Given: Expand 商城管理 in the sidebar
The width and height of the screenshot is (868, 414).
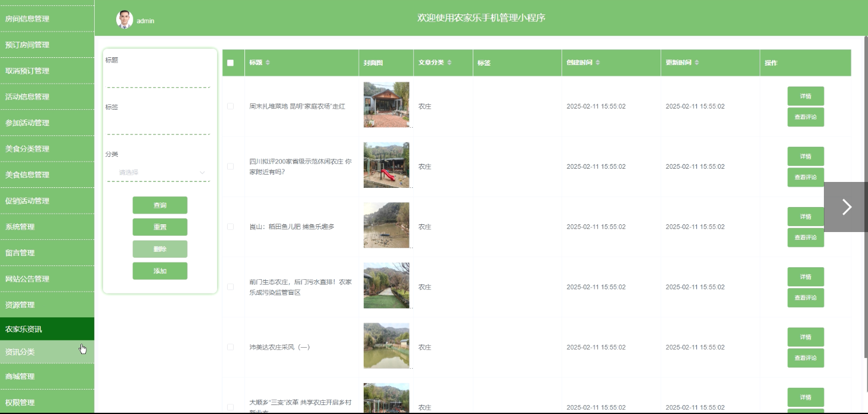Looking at the screenshot, I should 47,376.
